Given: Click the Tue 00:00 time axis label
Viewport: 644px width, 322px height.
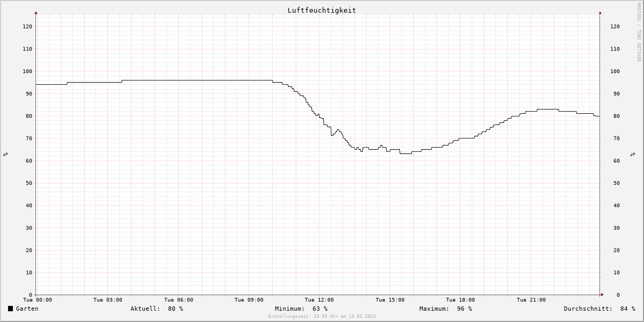Looking at the screenshot, I should tap(38, 300).
